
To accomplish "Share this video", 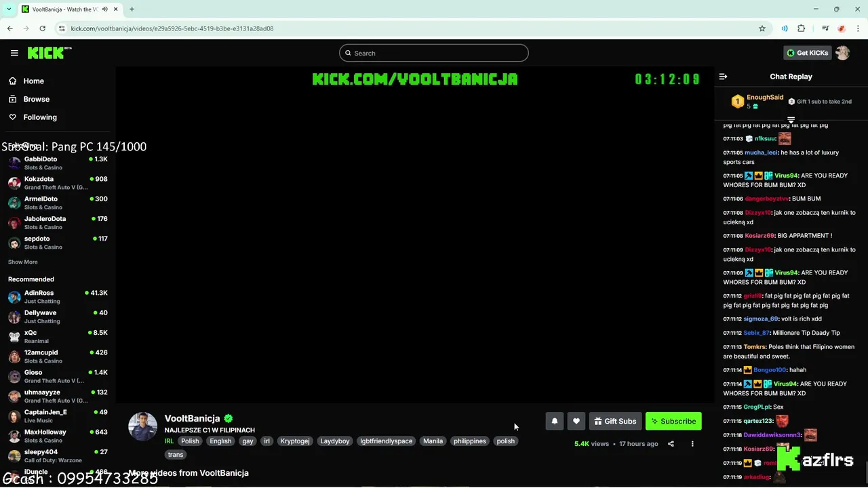I will (x=671, y=444).
